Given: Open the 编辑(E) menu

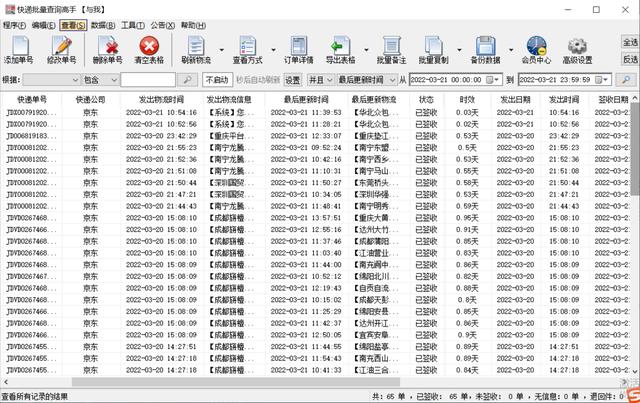Looking at the screenshot, I should click(x=44, y=25).
